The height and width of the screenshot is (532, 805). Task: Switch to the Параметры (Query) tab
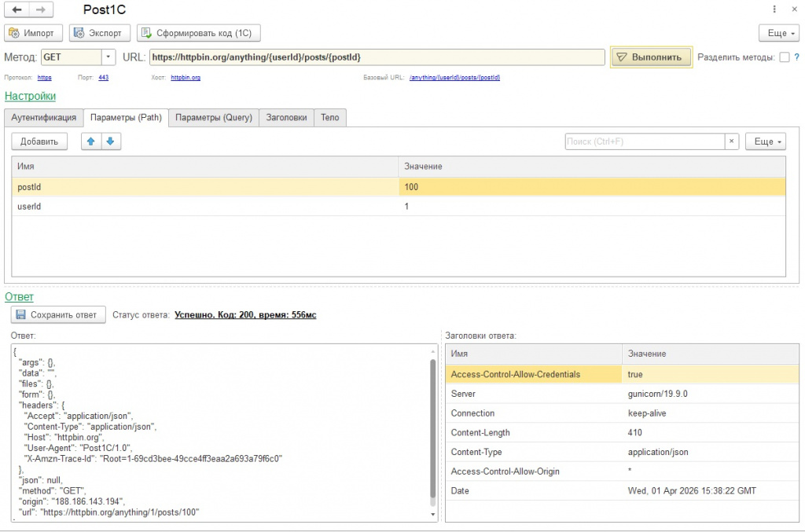(x=214, y=118)
